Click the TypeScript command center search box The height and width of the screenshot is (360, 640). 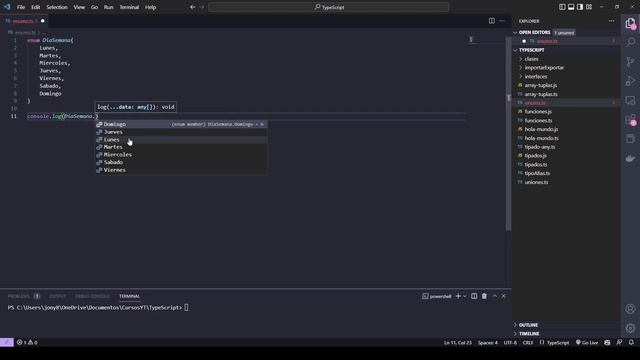329,7
